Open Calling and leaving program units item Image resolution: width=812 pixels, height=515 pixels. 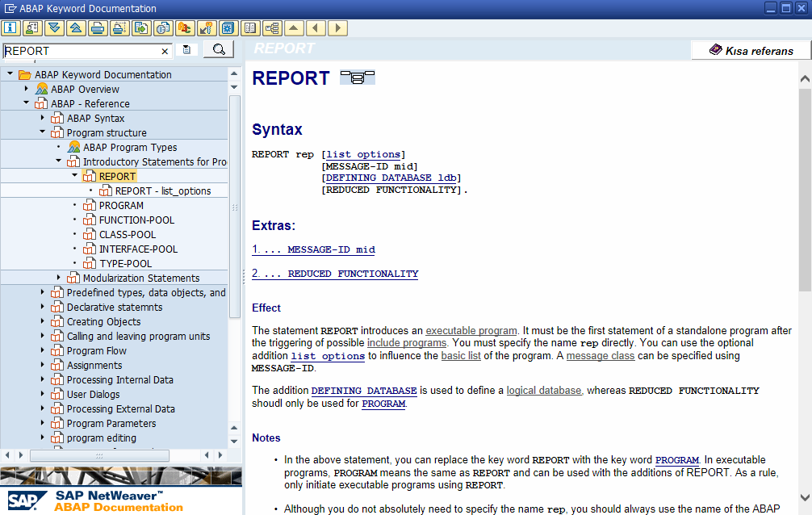coord(138,336)
